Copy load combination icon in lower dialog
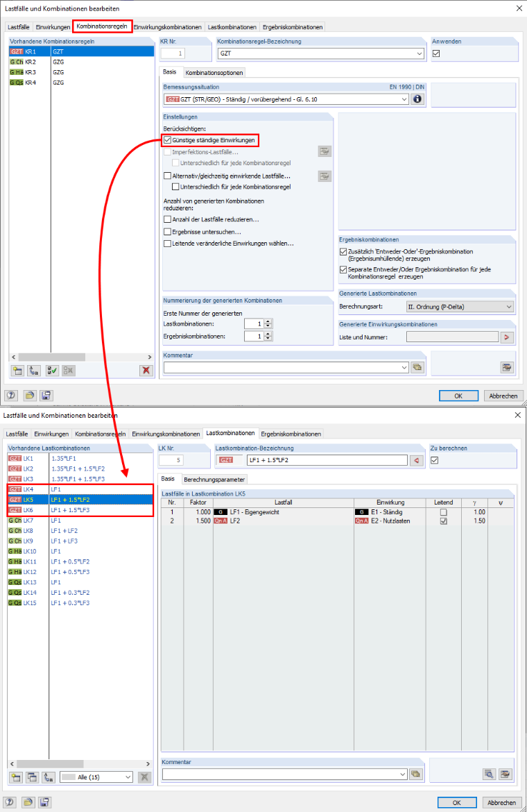 (32, 777)
